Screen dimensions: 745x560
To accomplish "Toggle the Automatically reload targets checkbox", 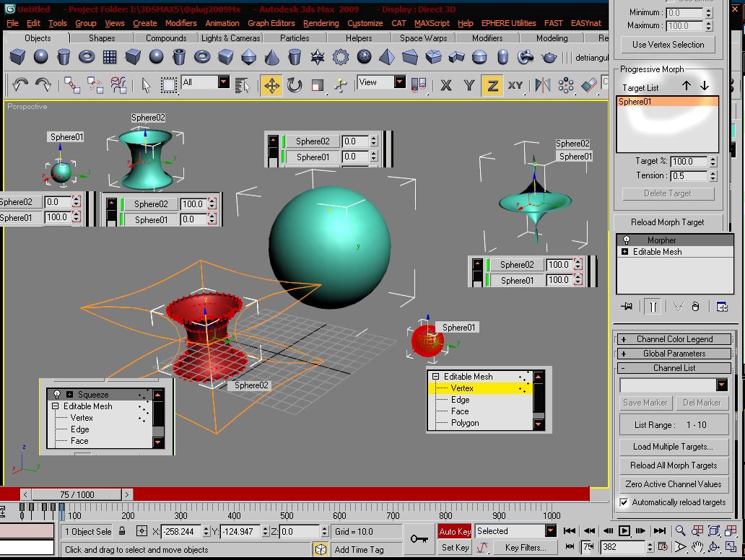I will pyautogui.click(x=624, y=502).
